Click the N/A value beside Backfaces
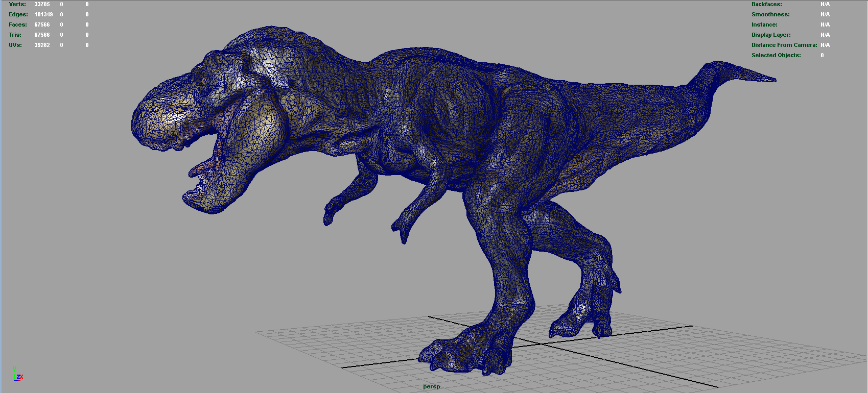 [825, 4]
